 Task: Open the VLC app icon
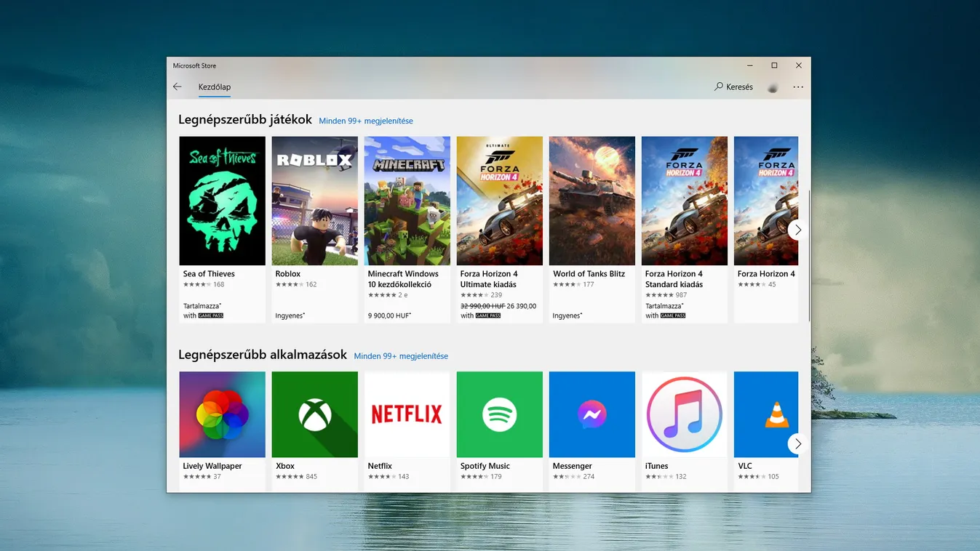pos(766,414)
